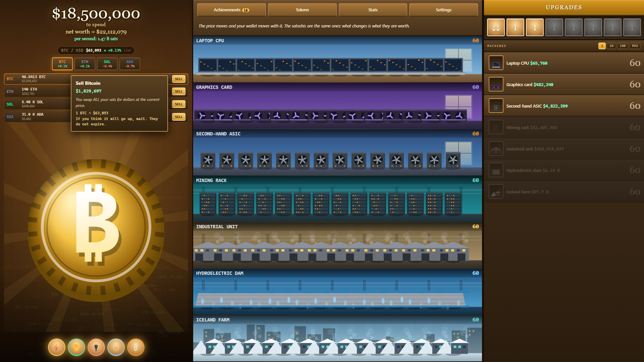Select the last greyed-out locked upgrade tile
The height and width of the screenshot is (362, 644).
pos(632,27)
